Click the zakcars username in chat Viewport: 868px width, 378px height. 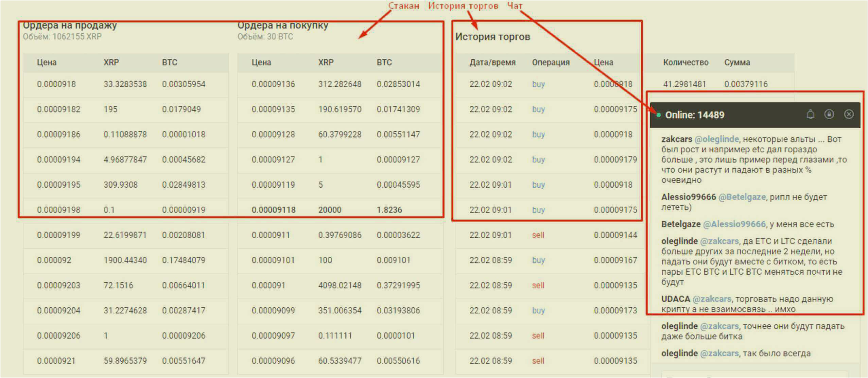pyautogui.click(x=676, y=139)
